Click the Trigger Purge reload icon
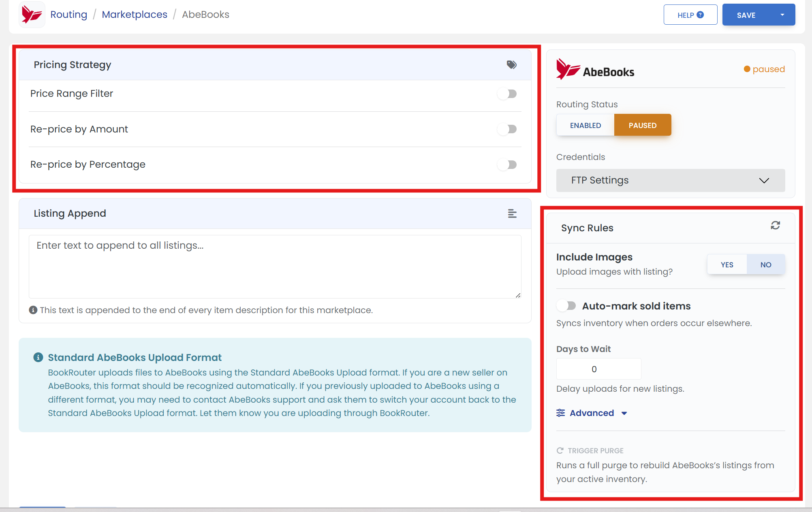Viewport: 812px width, 512px height. (x=560, y=450)
